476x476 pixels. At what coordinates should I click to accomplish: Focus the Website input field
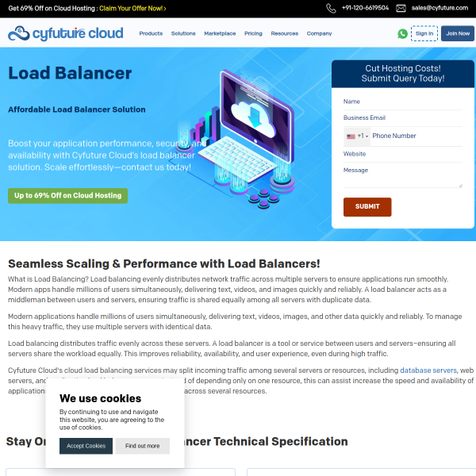(402, 154)
